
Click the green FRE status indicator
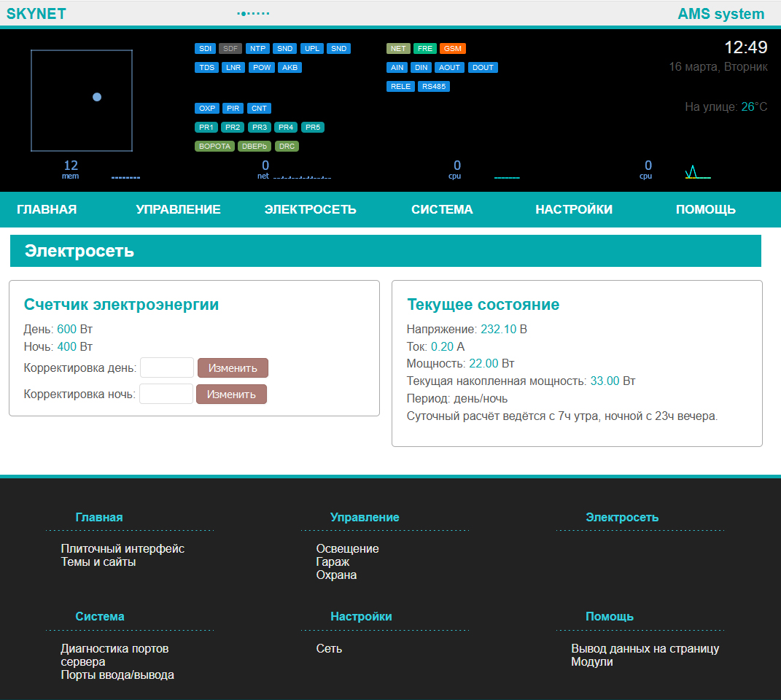[x=425, y=49]
